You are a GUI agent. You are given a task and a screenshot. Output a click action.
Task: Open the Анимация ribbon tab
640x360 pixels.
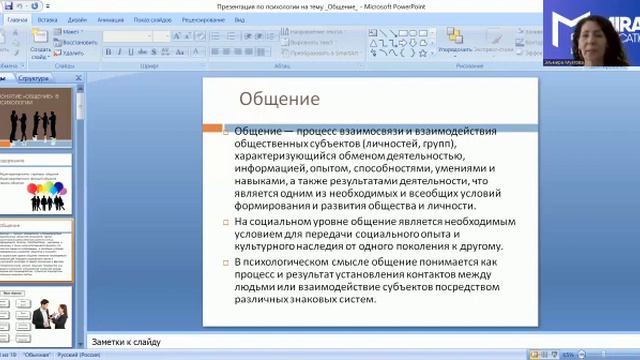click(x=110, y=20)
